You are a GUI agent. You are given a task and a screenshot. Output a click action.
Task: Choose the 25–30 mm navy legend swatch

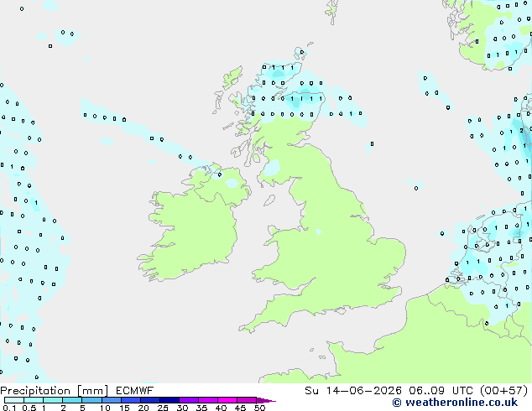point(170,400)
